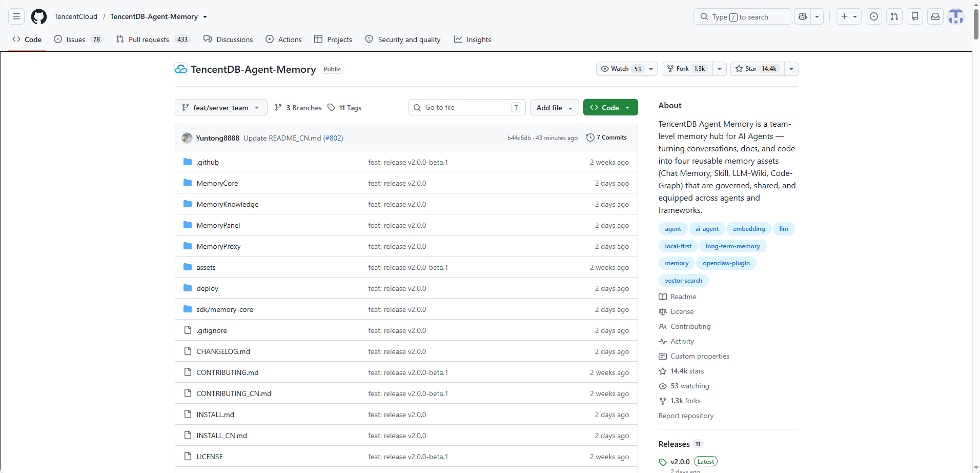Image resolution: width=980 pixels, height=473 pixels.
Task: Open the INSTALL_CN.md file
Action: pos(222,436)
